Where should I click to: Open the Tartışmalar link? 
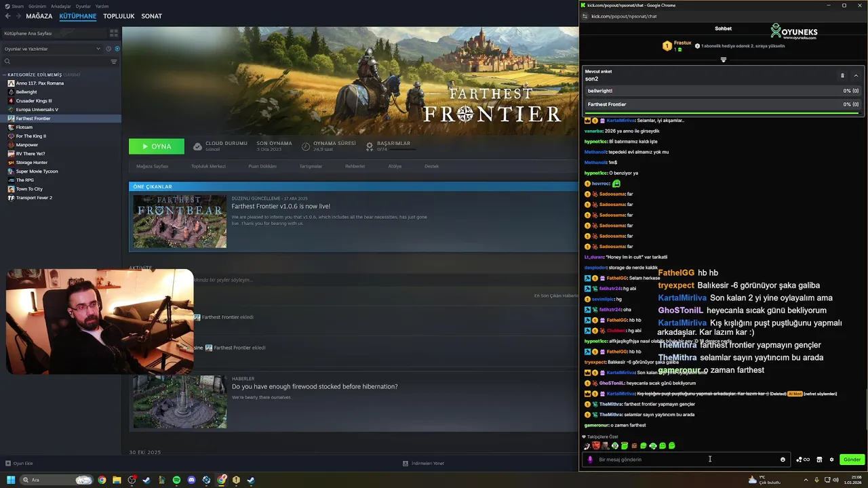(x=311, y=166)
